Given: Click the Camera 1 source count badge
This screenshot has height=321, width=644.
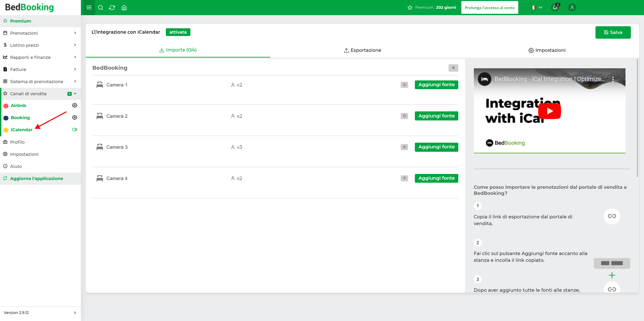Looking at the screenshot, I should [x=404, y=85].
